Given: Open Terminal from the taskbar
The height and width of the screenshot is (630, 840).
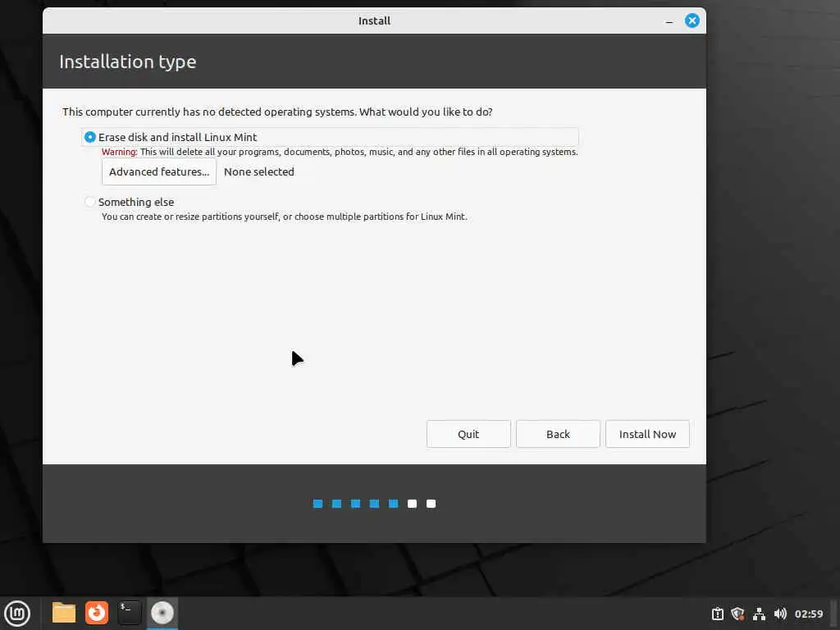Looking at the screenshot, I should (129, 613).
